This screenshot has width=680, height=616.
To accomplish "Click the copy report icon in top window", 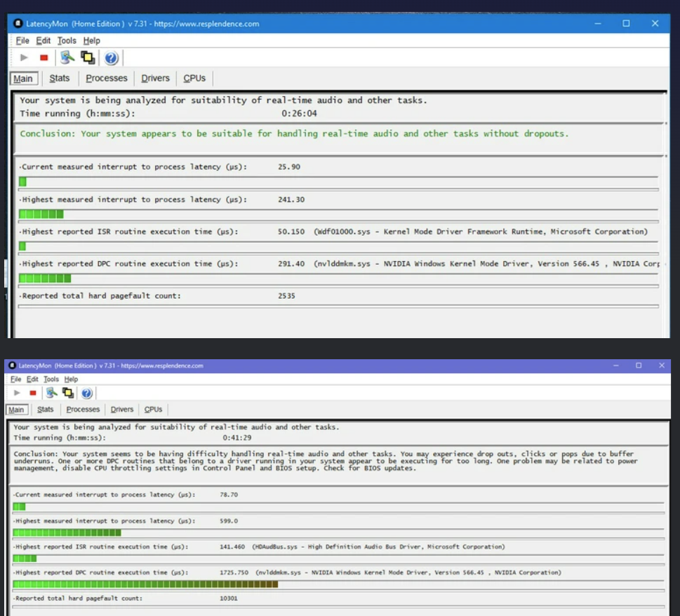I will click(x=88, y=58).
